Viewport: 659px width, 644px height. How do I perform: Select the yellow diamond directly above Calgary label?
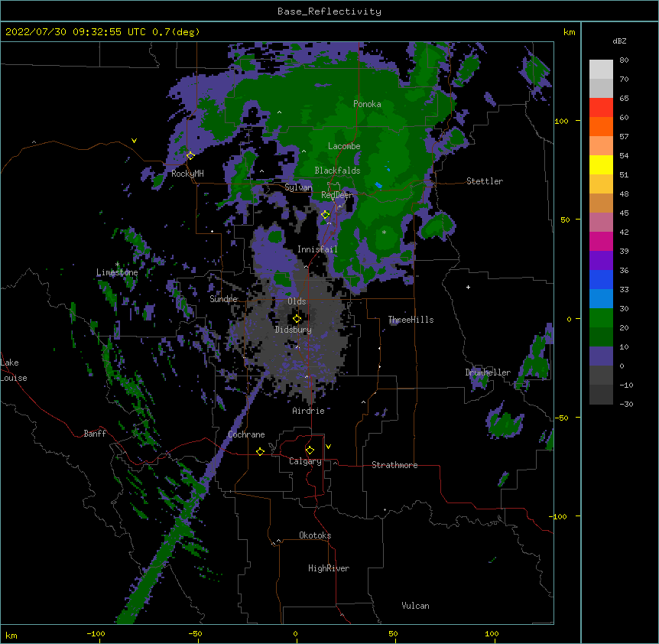310,450
